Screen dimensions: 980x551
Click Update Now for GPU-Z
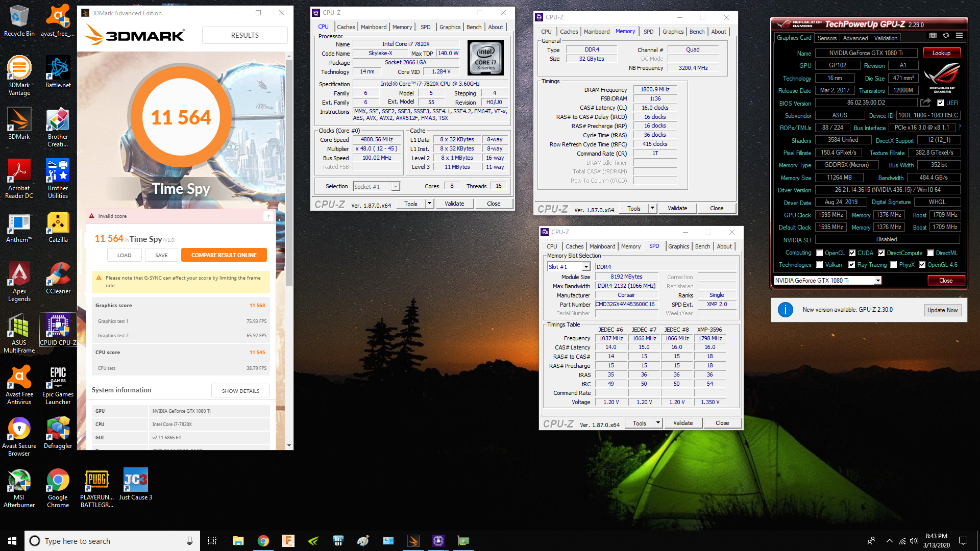(942, 310)
